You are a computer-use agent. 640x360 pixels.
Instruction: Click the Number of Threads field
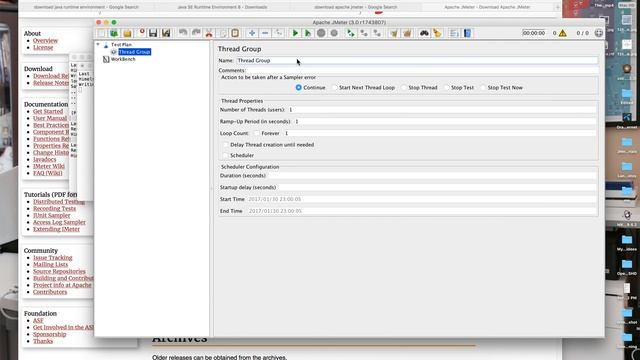(442, 110)
